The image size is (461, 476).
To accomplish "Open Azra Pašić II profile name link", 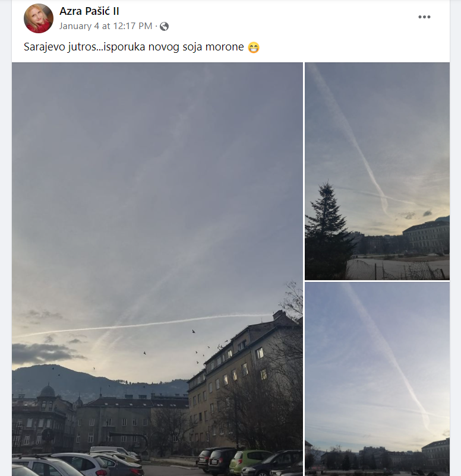I will [89, 11].
